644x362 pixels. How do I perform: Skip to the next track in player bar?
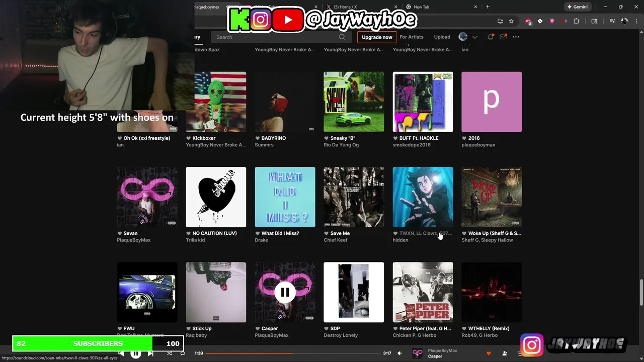[x=150, y=353]
